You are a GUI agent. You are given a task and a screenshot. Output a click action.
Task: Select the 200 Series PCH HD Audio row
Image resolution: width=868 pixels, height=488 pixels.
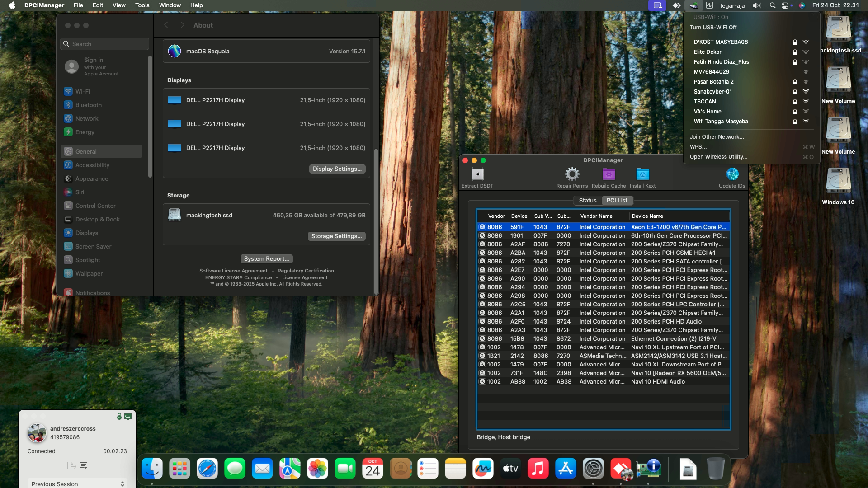(604, 322)
